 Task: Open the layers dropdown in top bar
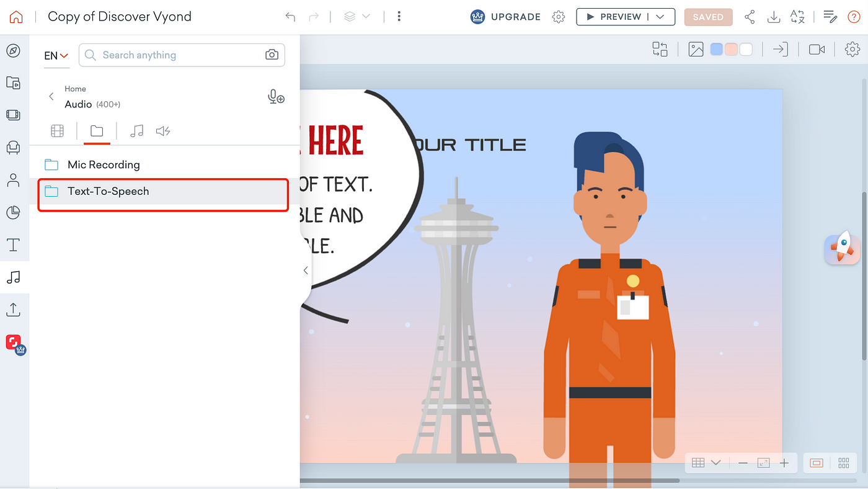click(357, 17)
